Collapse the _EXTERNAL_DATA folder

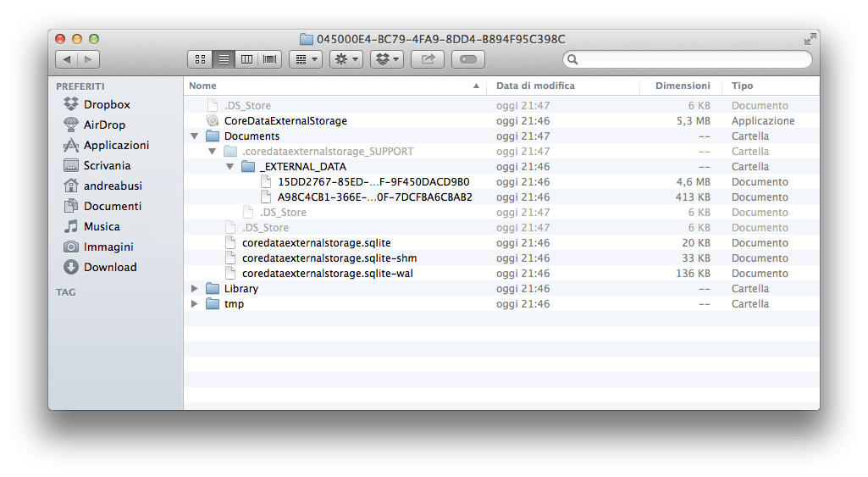(229, 166)
